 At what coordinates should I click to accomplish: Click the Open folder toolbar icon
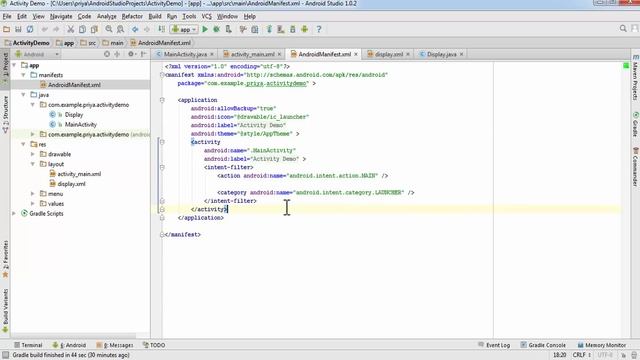(7, 29)
